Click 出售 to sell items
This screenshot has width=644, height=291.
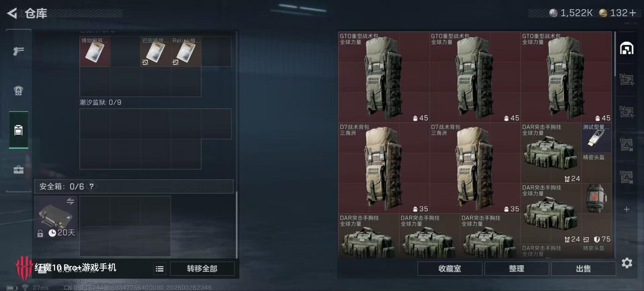[x=583, y=269]
